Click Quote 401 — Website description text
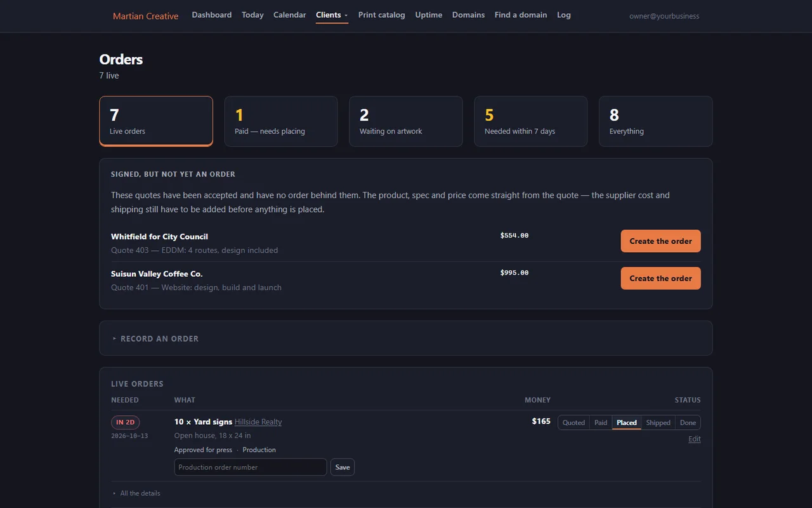 click(x=196, y=288)
